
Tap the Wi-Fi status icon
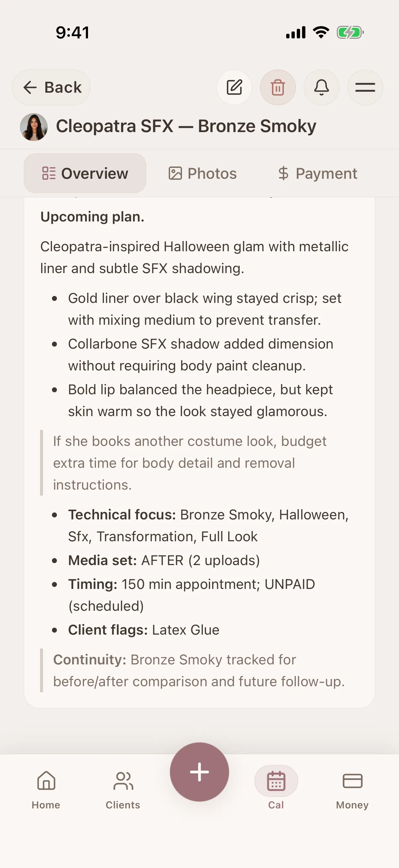pyautogui.click(x=321, y=32)
